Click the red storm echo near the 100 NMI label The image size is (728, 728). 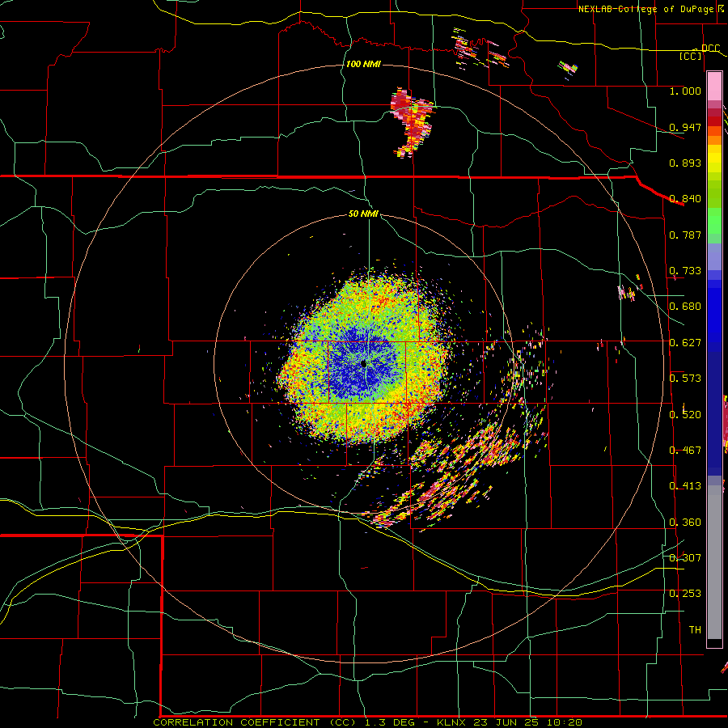pos(413,121)
